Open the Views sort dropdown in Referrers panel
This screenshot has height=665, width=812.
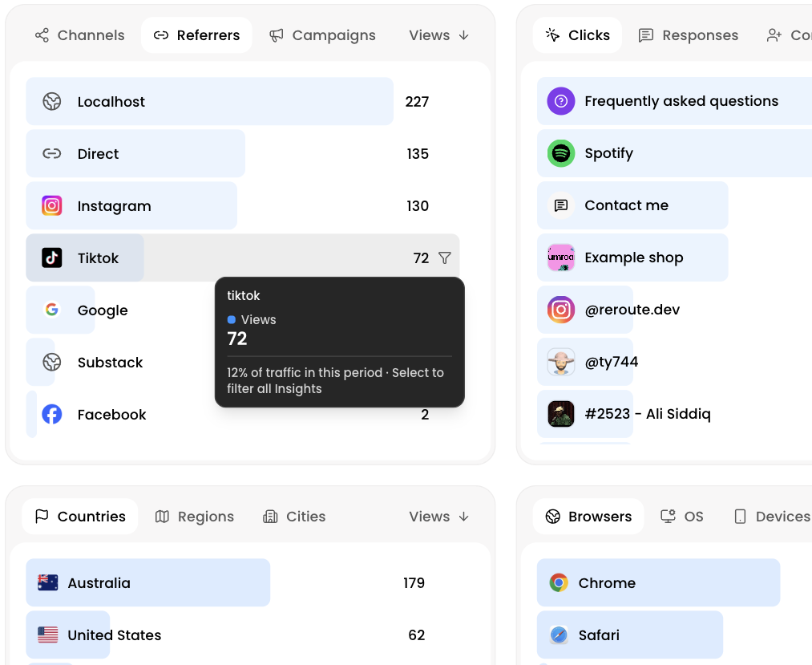tap(439, 35)
